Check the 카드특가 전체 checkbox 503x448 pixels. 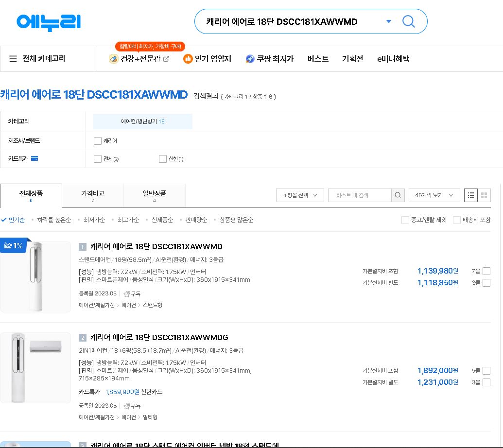pyautogui.click(x=98, y=159)
